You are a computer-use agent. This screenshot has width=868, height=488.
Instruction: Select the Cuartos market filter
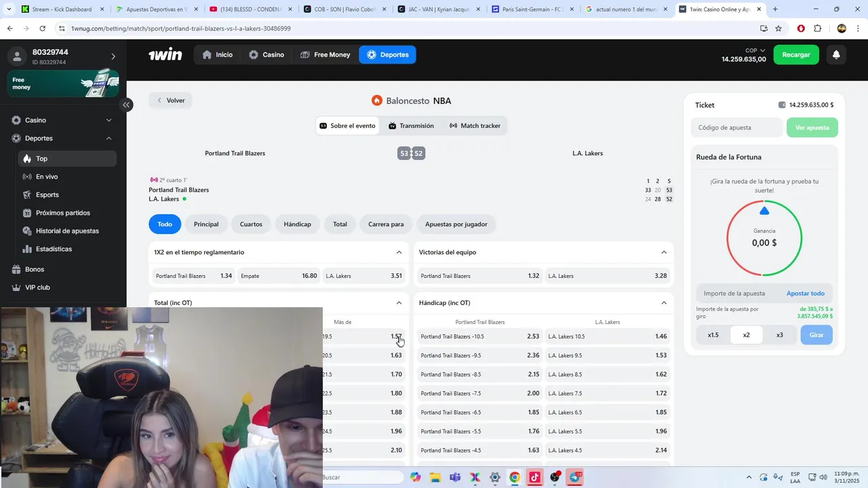pos(251,224)
